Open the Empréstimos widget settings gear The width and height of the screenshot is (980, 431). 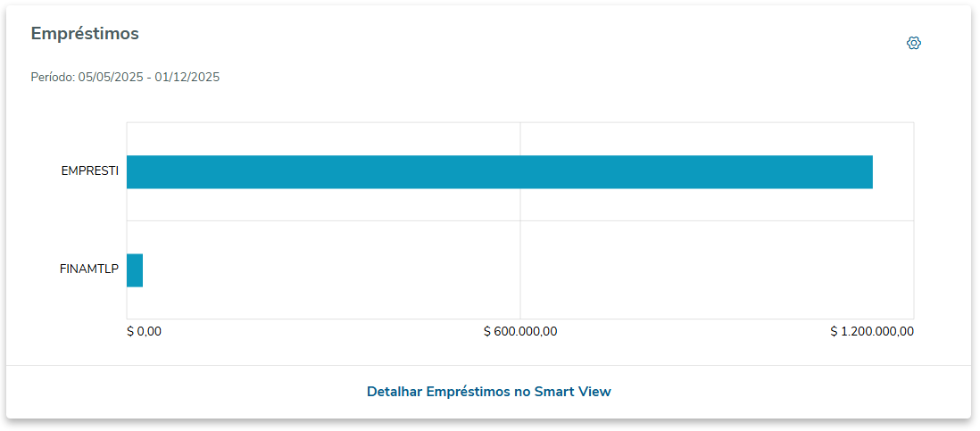913,43
